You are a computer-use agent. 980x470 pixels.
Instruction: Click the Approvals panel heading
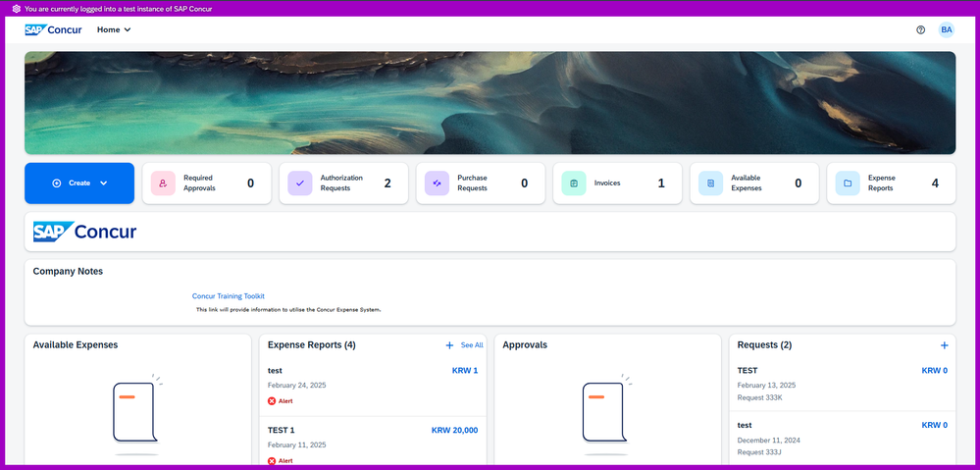pos(525,345)
